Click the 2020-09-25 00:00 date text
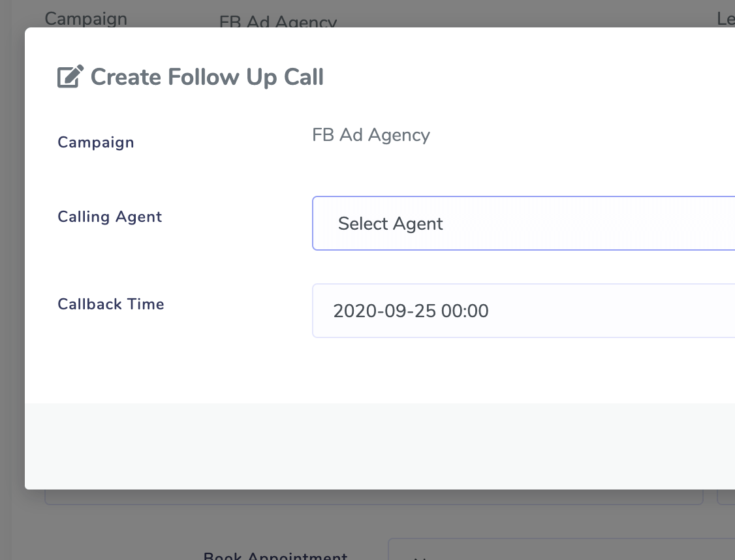Viewport: 735px width, 560px height. coord(411,311)
